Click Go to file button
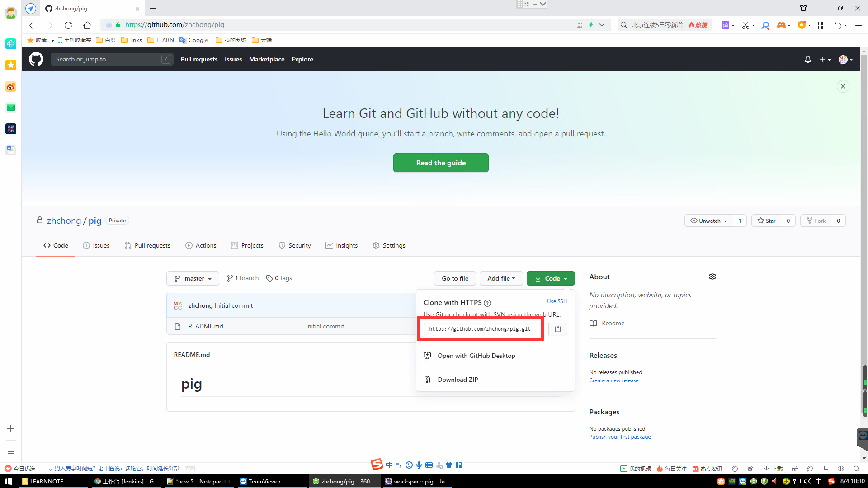Image resolution: width=868 pixels, height=488 pixels. (455, 278)
